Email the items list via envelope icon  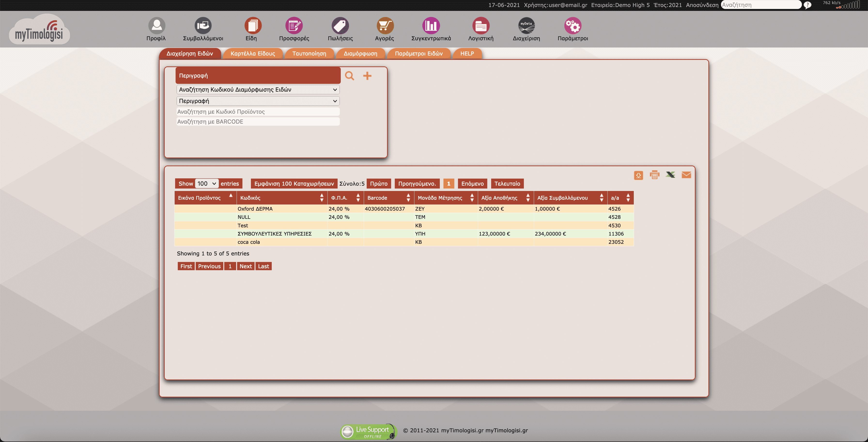(687, 175)
